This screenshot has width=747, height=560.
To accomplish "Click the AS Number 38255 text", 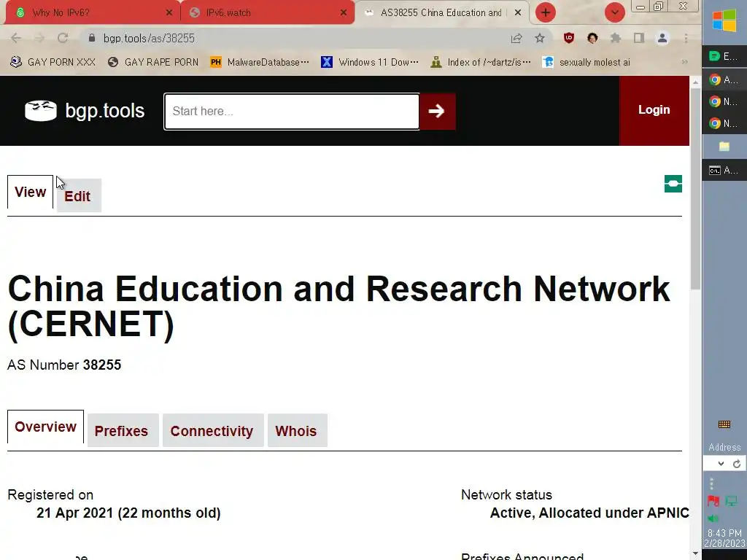I will point(64,365).
